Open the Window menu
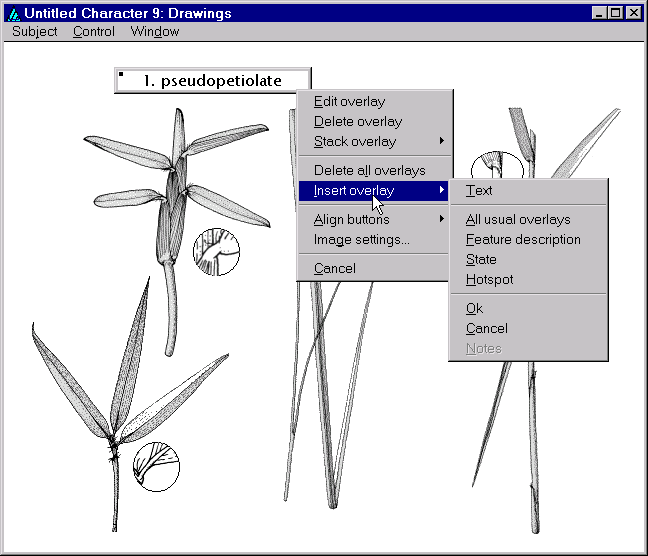648x556 pixels. 154,31
